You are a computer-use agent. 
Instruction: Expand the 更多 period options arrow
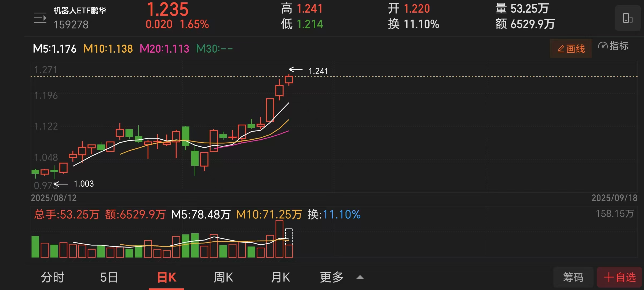[360, 277]
